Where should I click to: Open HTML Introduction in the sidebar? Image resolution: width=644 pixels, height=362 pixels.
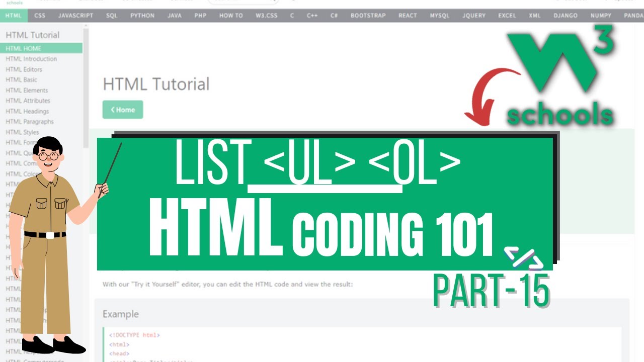[x=31, y=59]
